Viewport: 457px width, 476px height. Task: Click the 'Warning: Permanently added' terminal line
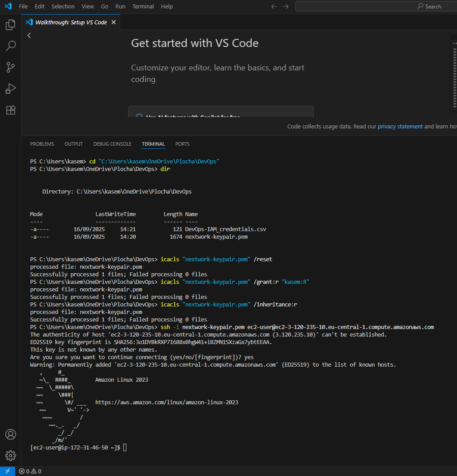tap(213, 364)
